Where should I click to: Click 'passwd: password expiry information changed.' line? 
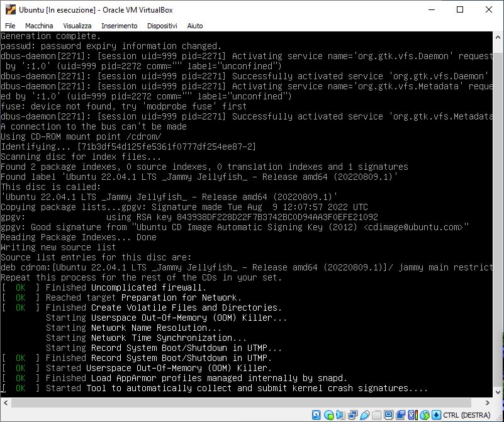tap(111, 46)
